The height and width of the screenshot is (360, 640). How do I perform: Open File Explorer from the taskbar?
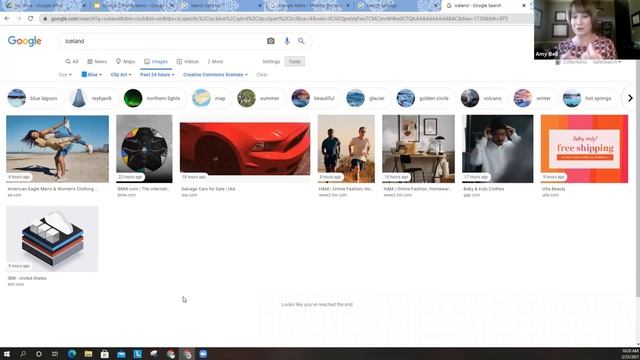click(88, 354)
